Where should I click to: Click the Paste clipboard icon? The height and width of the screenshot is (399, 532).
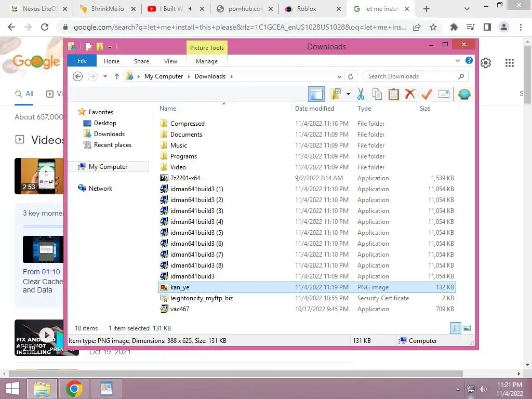click(x=394, y=94)
